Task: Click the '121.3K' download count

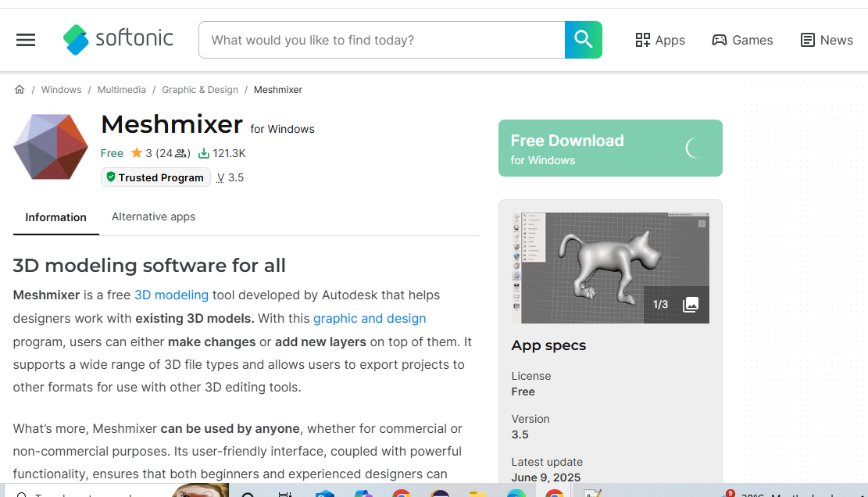Action: coord(229,153)
